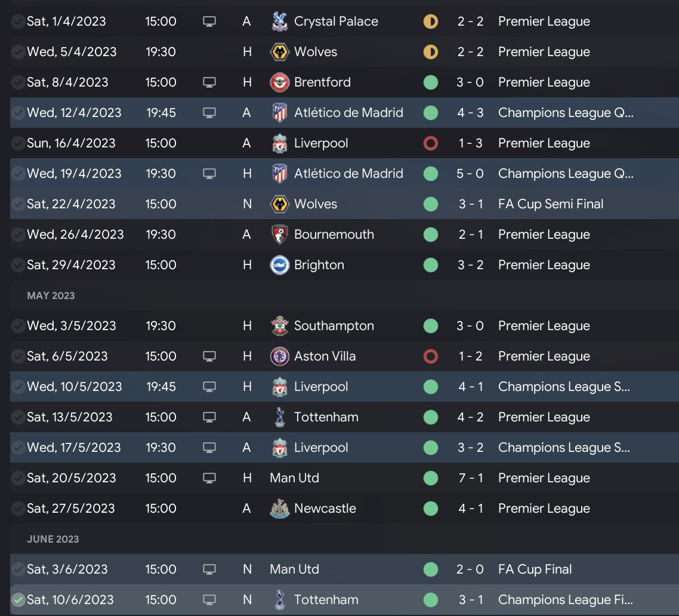Click the Champions League competition on 17/5/2023 row
Screen dimensions: 679x616
[564, 448]
